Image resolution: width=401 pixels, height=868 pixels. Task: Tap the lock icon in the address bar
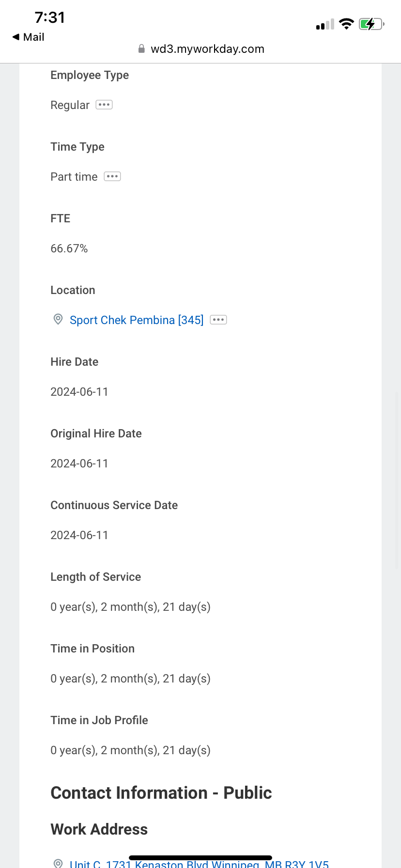click(x=141, y=49)
